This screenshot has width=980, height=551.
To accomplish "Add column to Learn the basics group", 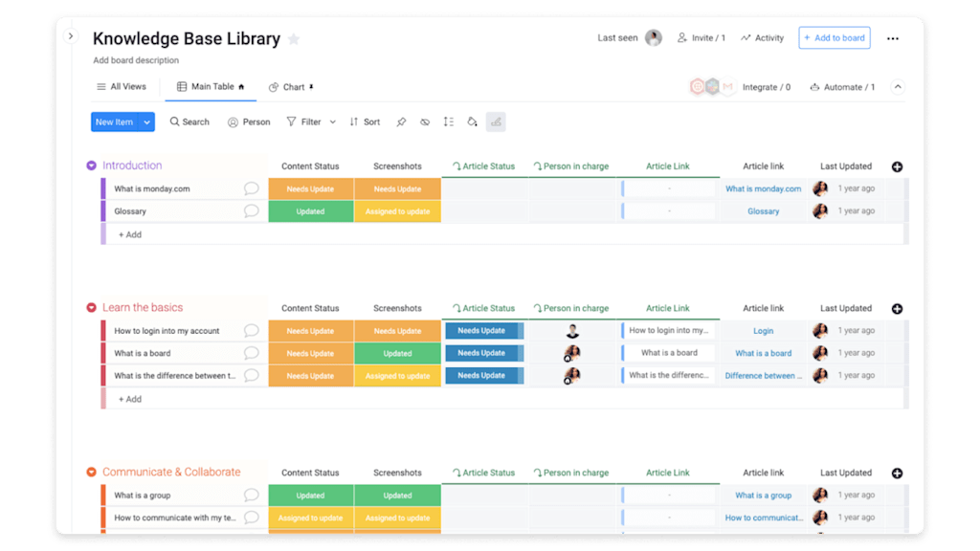I will pyautogui.click(x=897, y=309).
